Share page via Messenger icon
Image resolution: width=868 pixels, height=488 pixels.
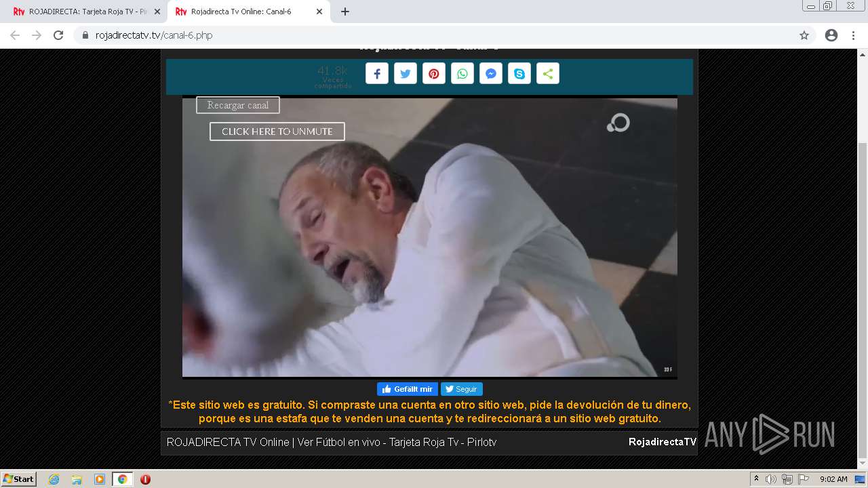click(491, 74)
